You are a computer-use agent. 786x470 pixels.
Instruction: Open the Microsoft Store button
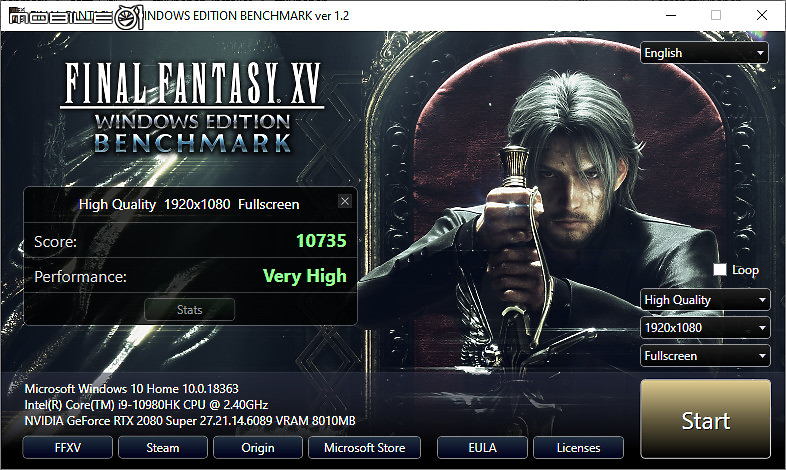[364, 447]
